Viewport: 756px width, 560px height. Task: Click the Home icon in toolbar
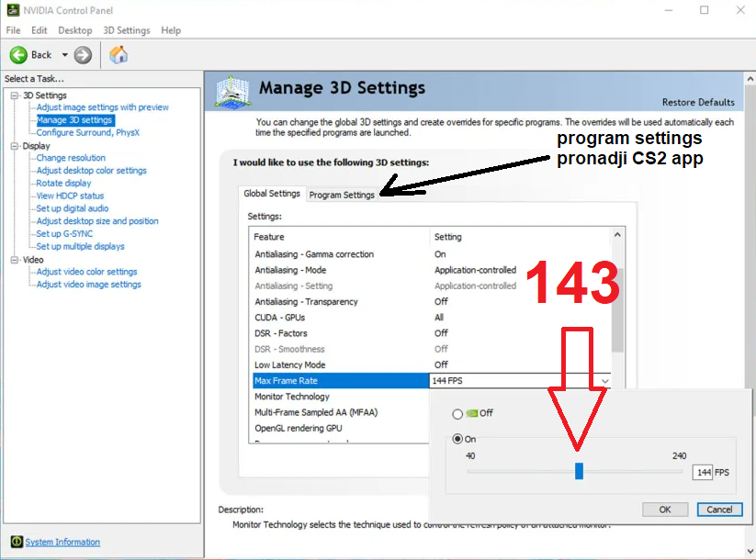(118, 55)
